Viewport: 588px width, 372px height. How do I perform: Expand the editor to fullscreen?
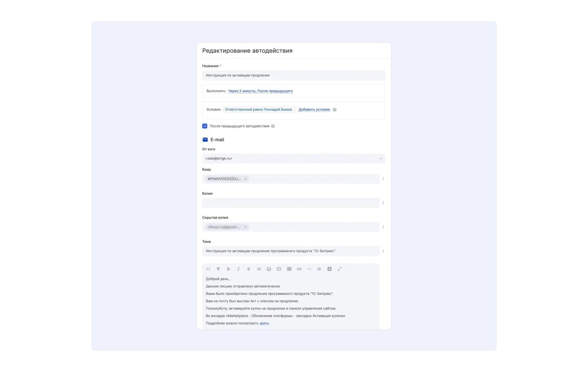[x=340, y=269]
